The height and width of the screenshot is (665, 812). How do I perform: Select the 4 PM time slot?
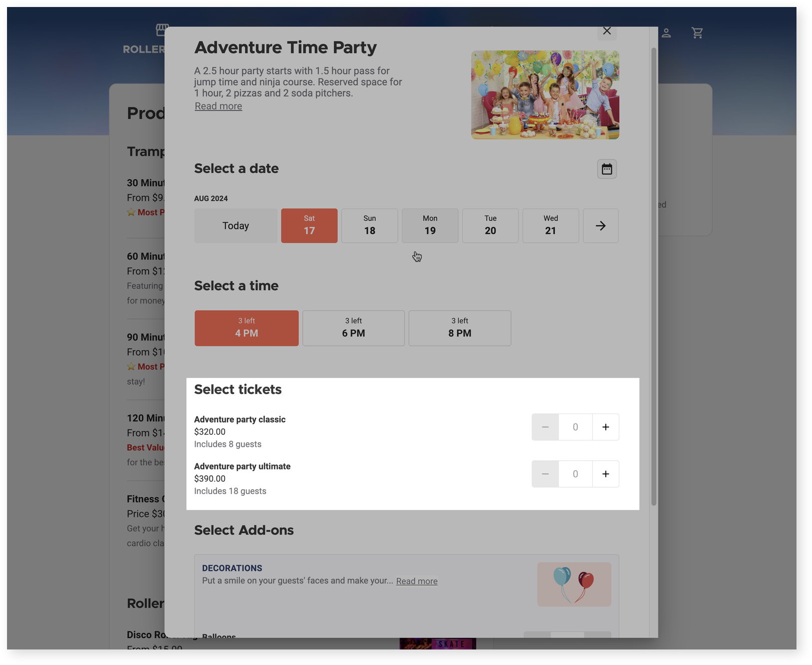[246, 328]
